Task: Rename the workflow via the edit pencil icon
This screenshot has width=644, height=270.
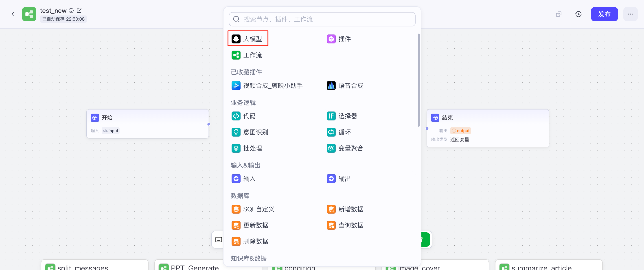Action: click(x=79, y=11)
